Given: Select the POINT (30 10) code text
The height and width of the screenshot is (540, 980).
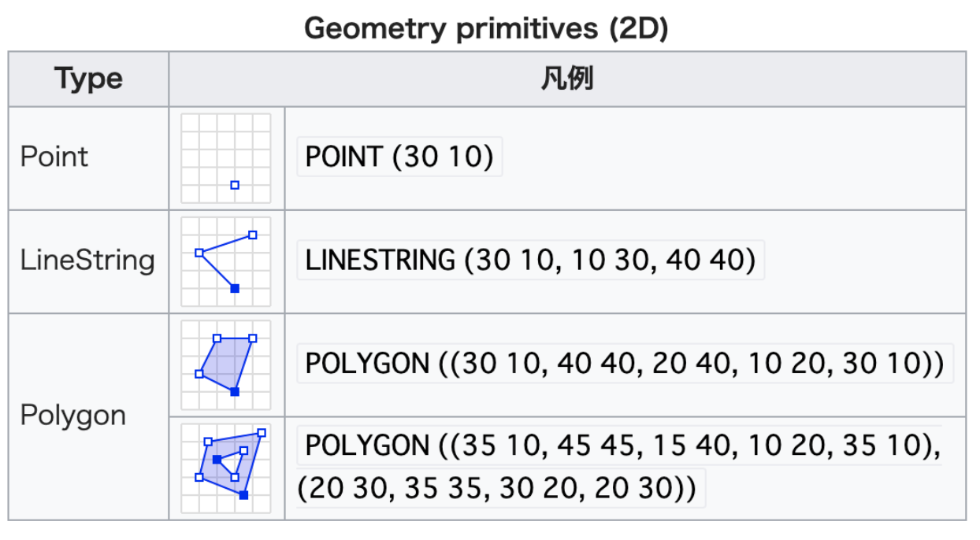Looking at the screenshot, I should pos(399,157).
